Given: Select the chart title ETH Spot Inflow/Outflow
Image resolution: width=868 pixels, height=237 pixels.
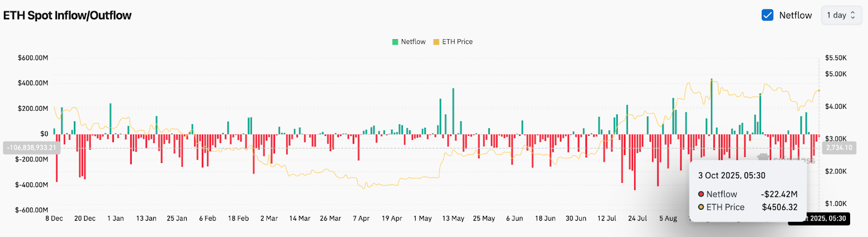Looking at the screenshot, I should coord(67,15).
